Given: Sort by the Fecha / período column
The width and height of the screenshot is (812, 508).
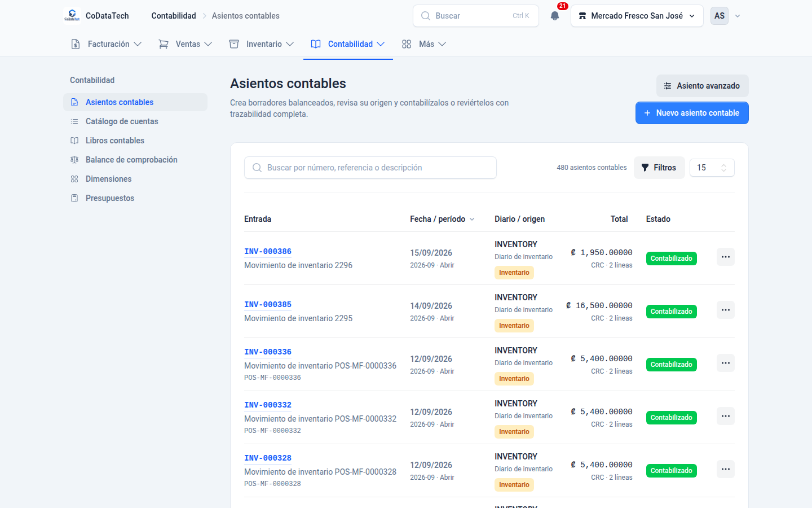Looking at the screenshot, I should pos(443,219).
